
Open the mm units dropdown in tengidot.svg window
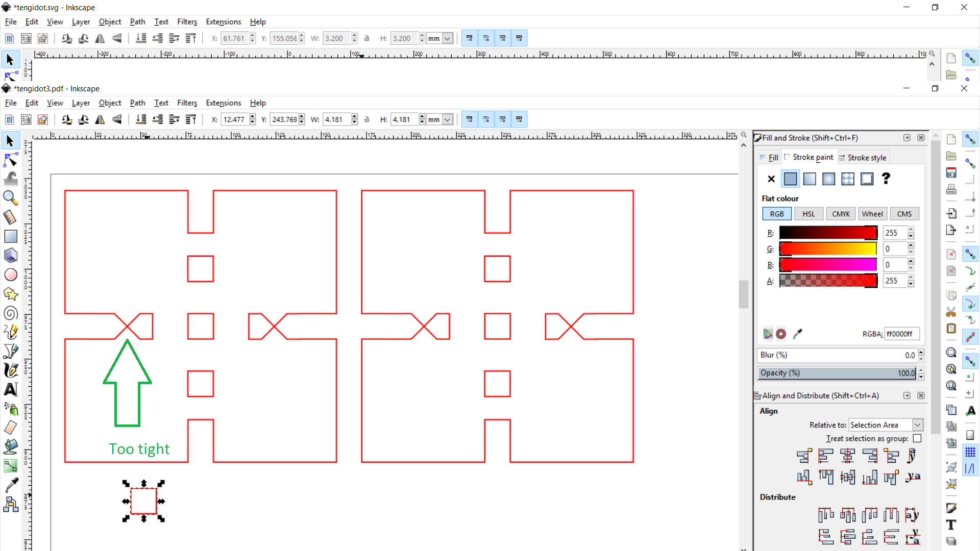click(x=447, y=38)
